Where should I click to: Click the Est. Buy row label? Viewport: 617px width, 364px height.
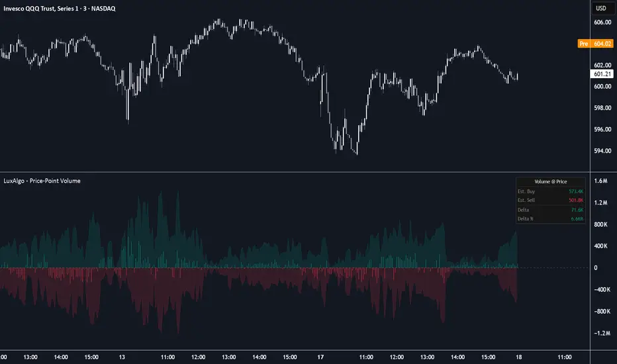click(526, 191)
